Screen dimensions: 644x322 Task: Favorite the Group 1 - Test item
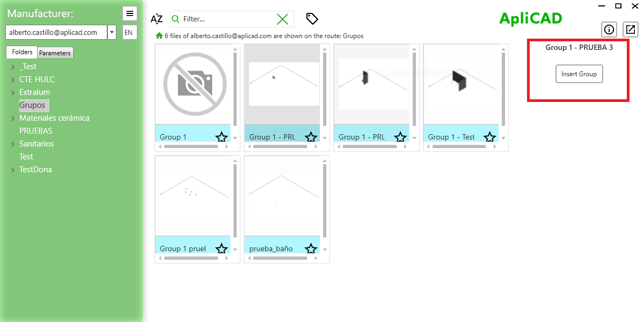point(489,137)
